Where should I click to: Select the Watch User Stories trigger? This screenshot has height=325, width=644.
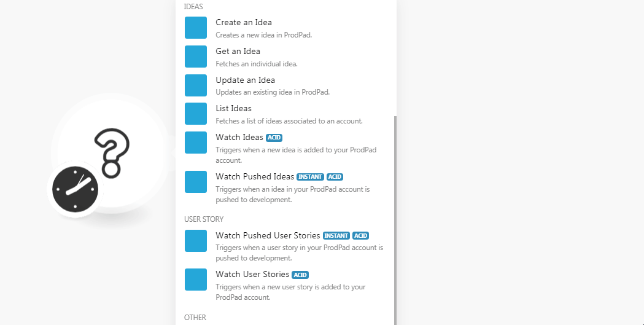pyautogui.click(x=252, y=275)
